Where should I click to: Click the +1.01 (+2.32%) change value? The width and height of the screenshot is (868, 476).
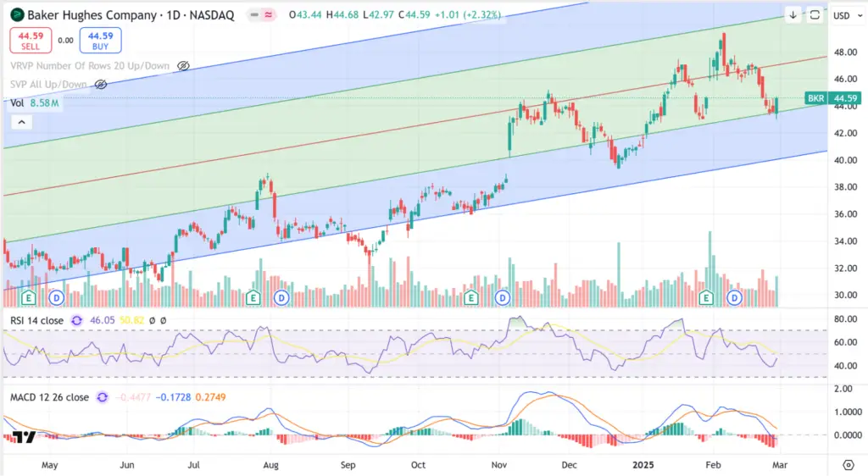(x=468, y=15)
